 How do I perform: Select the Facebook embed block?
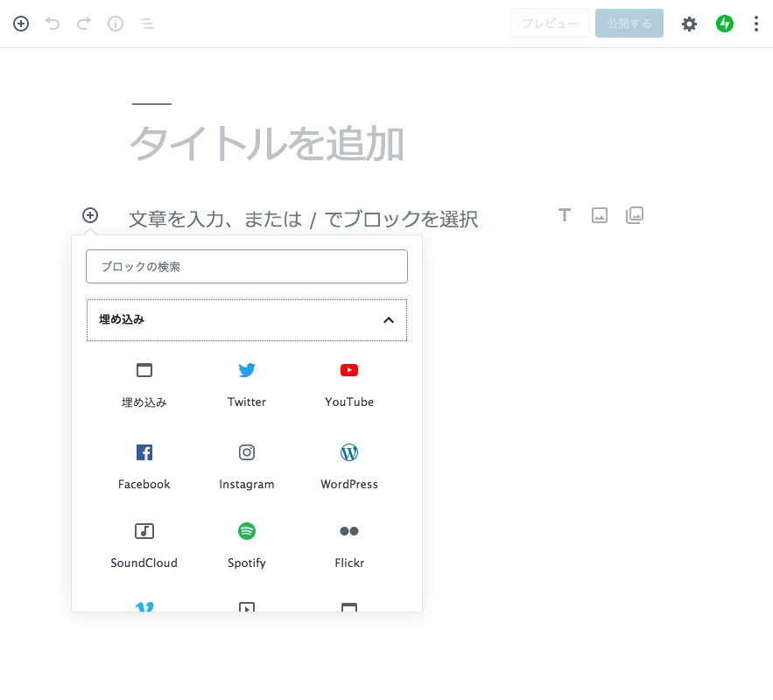pyautogui.click(x=144, y=467)
